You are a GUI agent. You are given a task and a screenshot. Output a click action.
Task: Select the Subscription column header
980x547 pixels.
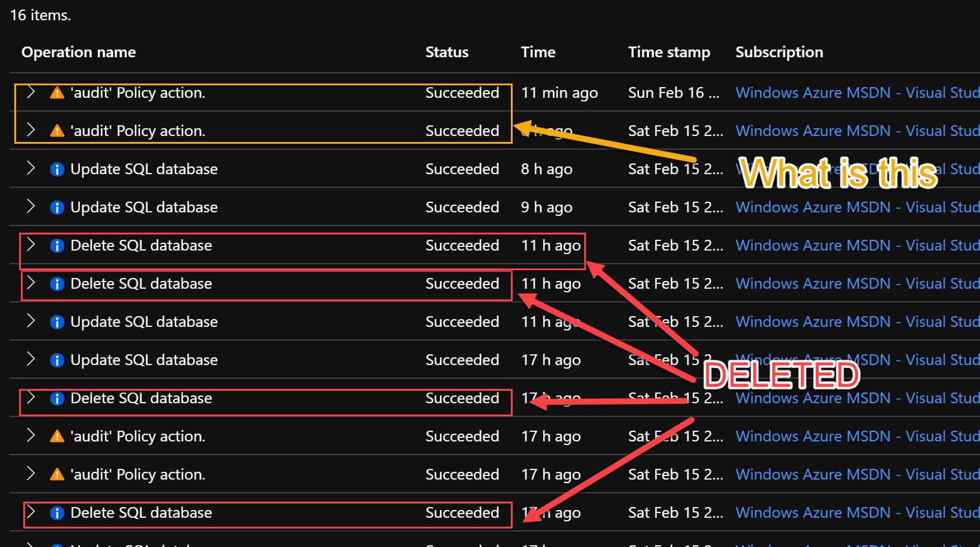coord(779,52)
